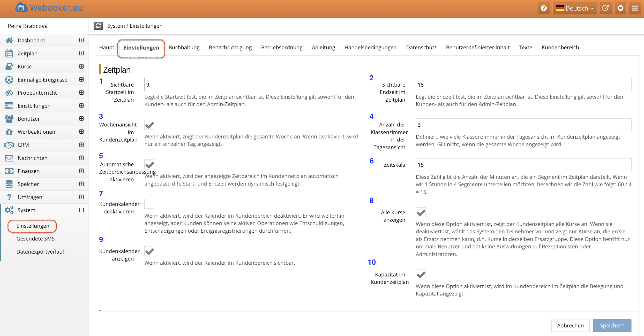Click the Speichern button
This screenshot has width=644, height=336.
coord(612,325)
